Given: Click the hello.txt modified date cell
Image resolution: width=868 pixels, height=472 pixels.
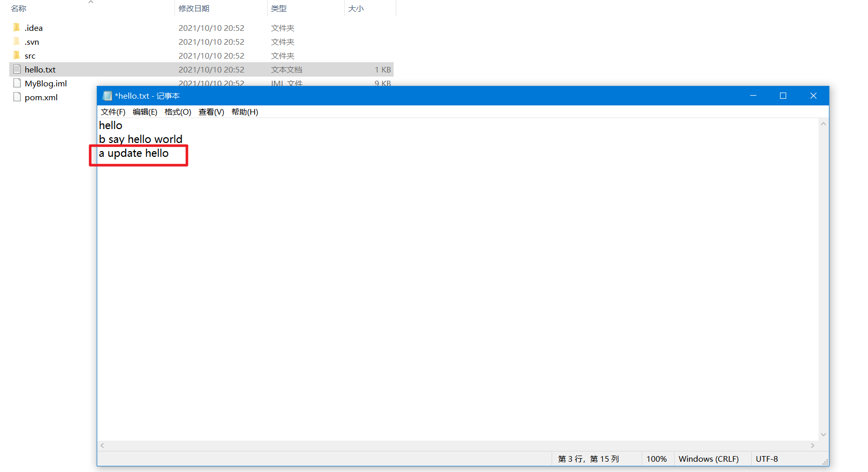Looking at the screenshot, I should pos(211,69).
